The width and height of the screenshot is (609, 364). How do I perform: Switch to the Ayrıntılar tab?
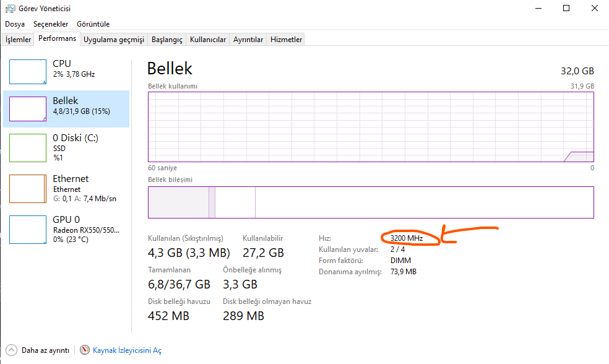248,40
